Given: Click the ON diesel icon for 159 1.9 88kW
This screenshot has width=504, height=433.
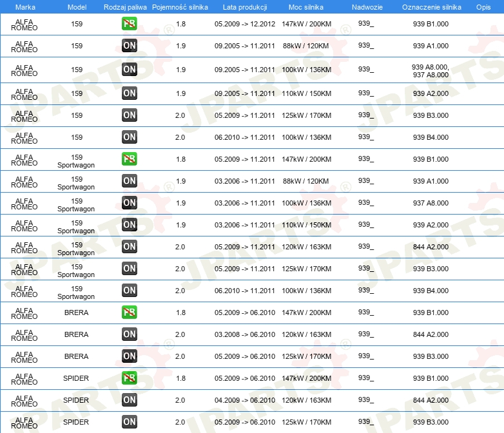Looking at the screenshot, I should pos(129,46).
